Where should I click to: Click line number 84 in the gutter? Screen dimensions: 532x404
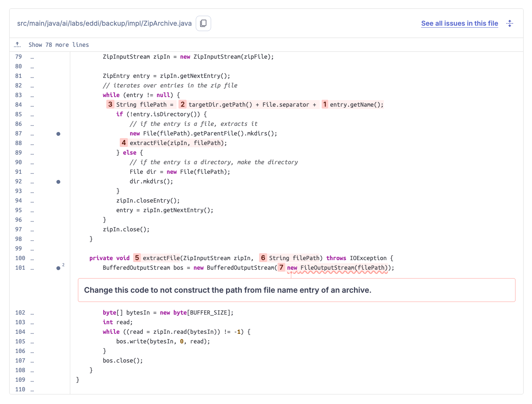tap(18, 105)
